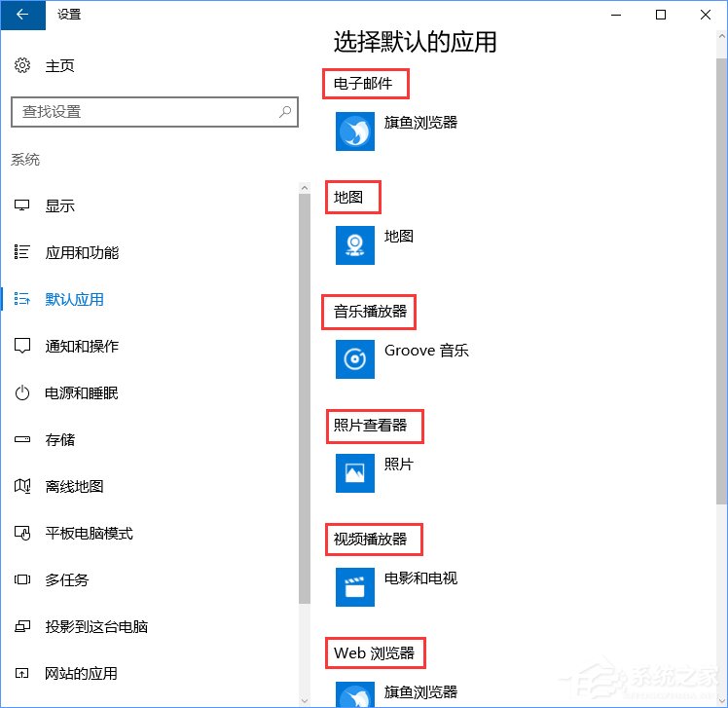
Task: Click the Groove 音乐 app icon
Action: [355, 359]
